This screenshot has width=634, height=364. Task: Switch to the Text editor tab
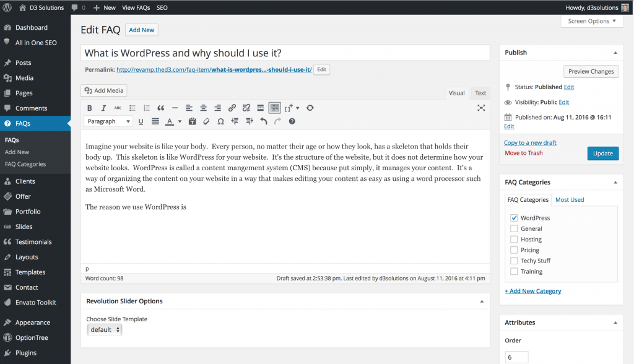(x=480, y=93)
